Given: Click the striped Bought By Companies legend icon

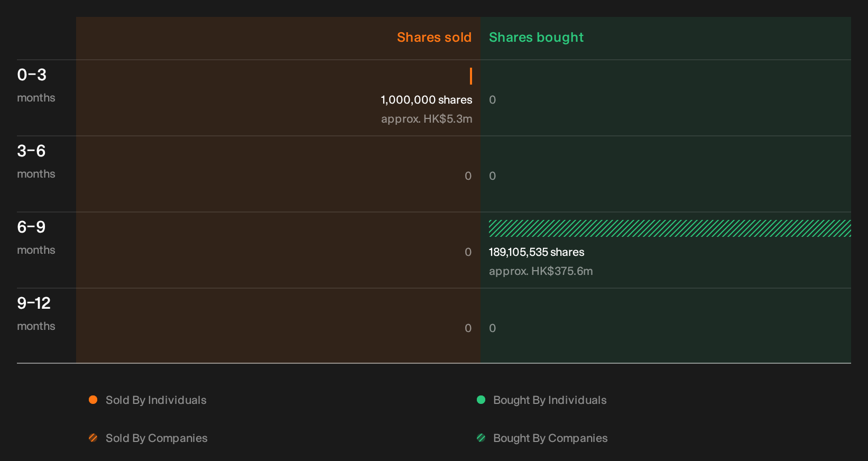Looking at the screenshot, I should pos(481,438).
